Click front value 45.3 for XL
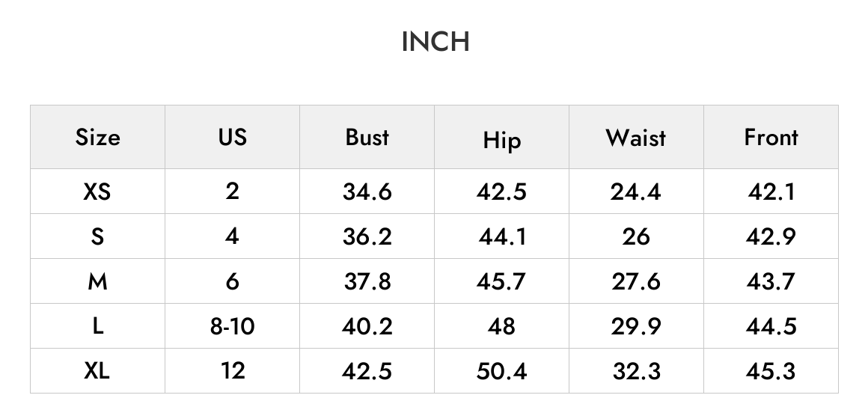Screen dimensions: 868x404 point(771,370)
